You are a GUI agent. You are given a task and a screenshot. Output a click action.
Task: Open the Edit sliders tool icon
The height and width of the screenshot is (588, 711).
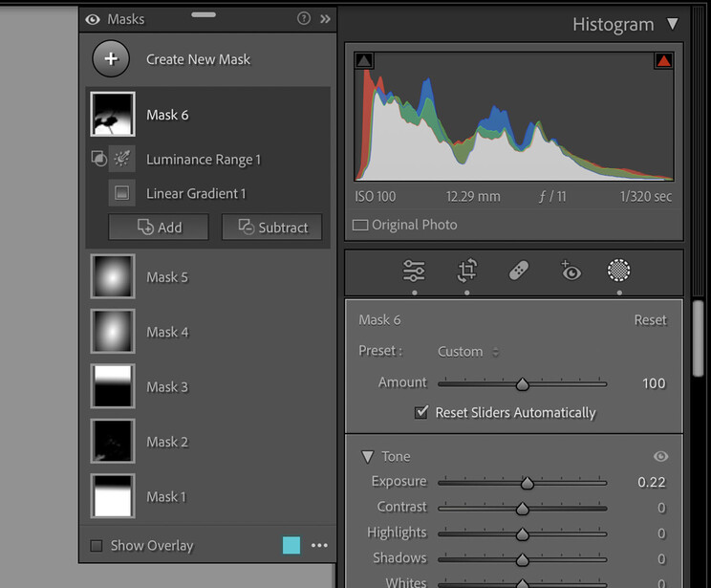(x=414, y=271)
